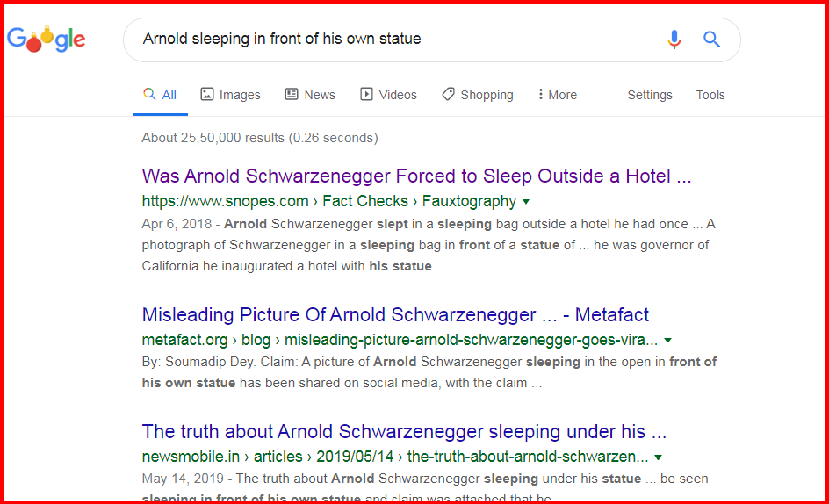829x504 pixels.
Task: Click the blue magnifier search button
Action: (x=711, y=40)
